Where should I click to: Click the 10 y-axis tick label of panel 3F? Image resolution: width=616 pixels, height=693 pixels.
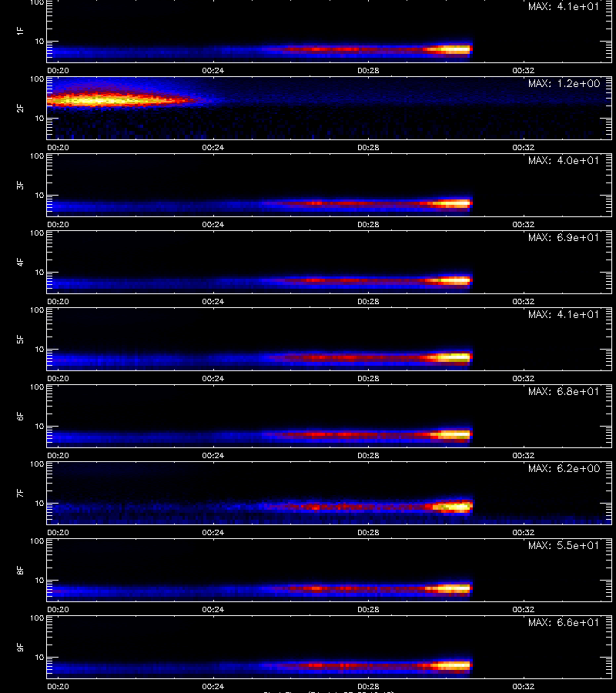tap(40, 195)
